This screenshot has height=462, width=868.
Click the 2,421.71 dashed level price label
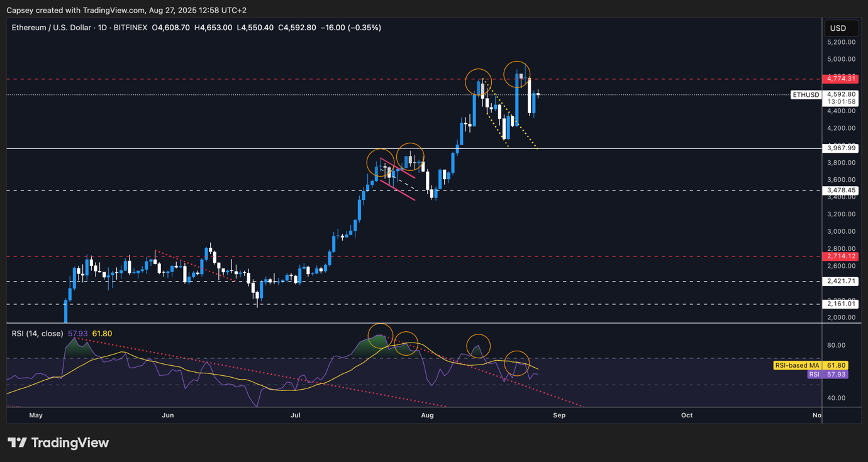click(841, 282)
